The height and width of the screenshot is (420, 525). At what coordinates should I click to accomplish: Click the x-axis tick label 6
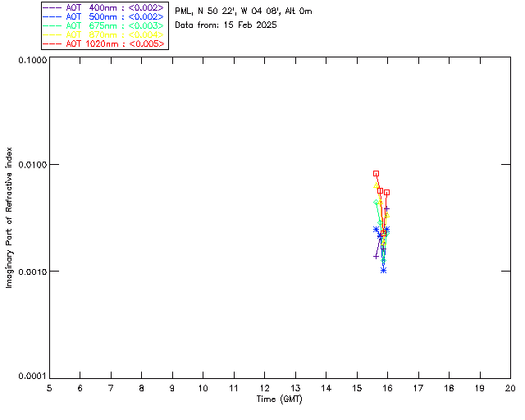(x=80, y=388)
